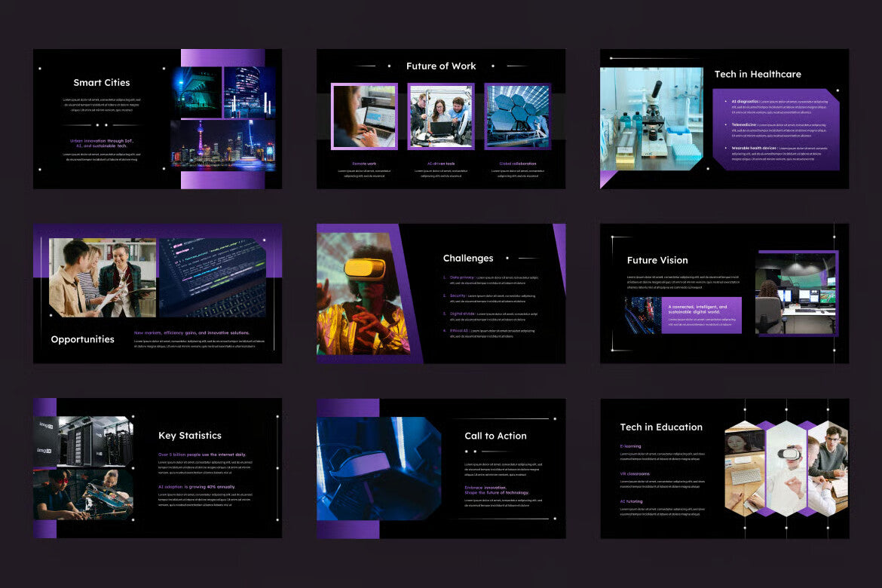Click the hexagon photo collage on Tech in Education

click(x=786, y=469)
